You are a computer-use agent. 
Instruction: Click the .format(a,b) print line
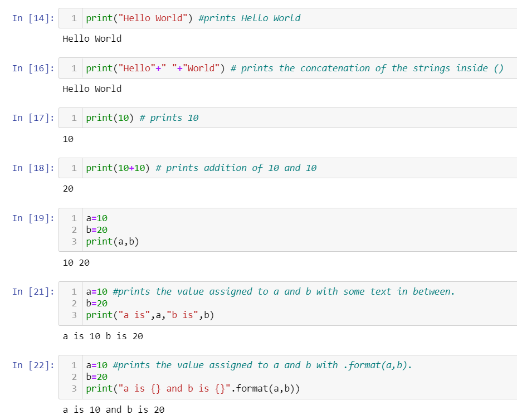193,389
